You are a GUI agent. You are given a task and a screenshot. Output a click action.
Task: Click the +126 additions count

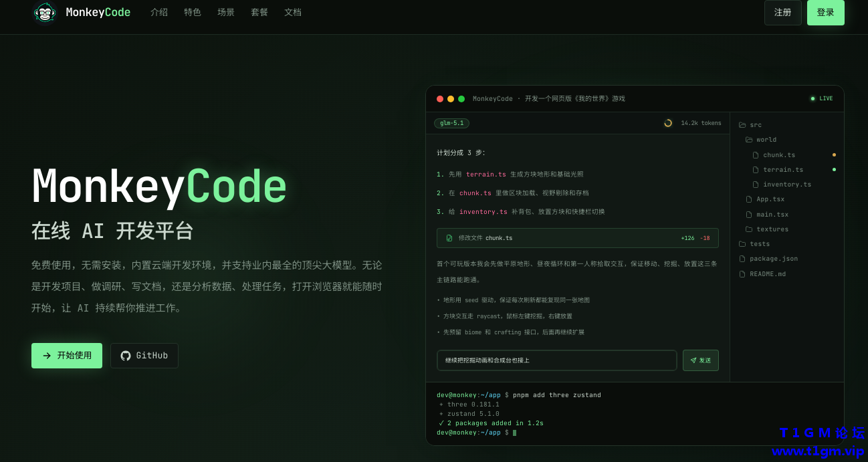(687, 238)
